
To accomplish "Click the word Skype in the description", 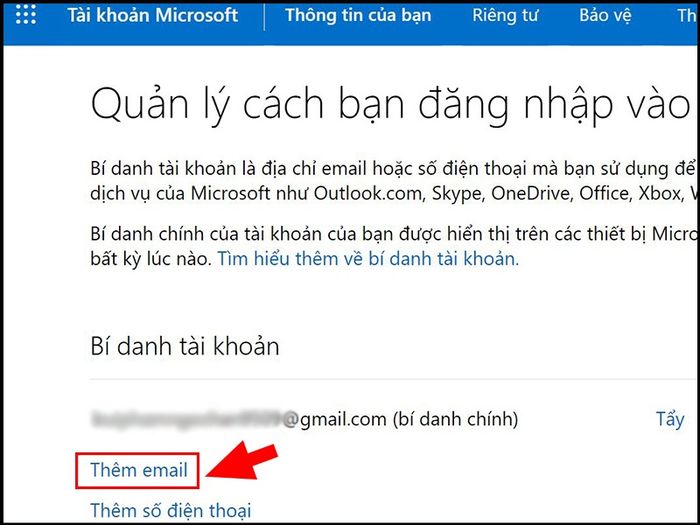I will tap(458, 194).
